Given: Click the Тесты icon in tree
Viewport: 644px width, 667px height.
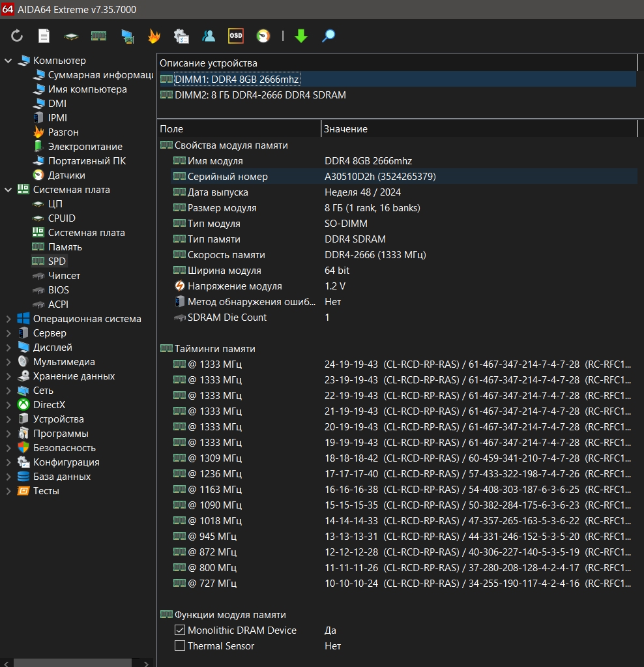Looking at the screenshot, I should click(x=23, y=491).
